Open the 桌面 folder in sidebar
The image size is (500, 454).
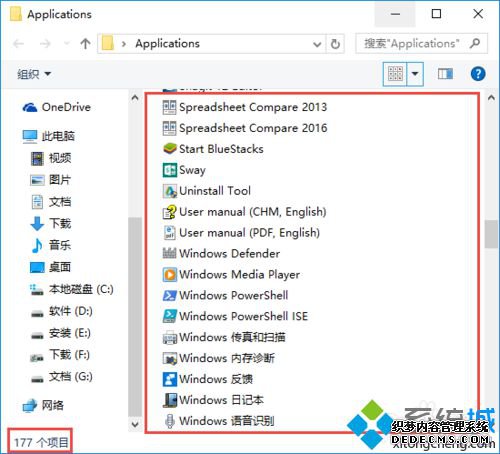pos(51,267)
